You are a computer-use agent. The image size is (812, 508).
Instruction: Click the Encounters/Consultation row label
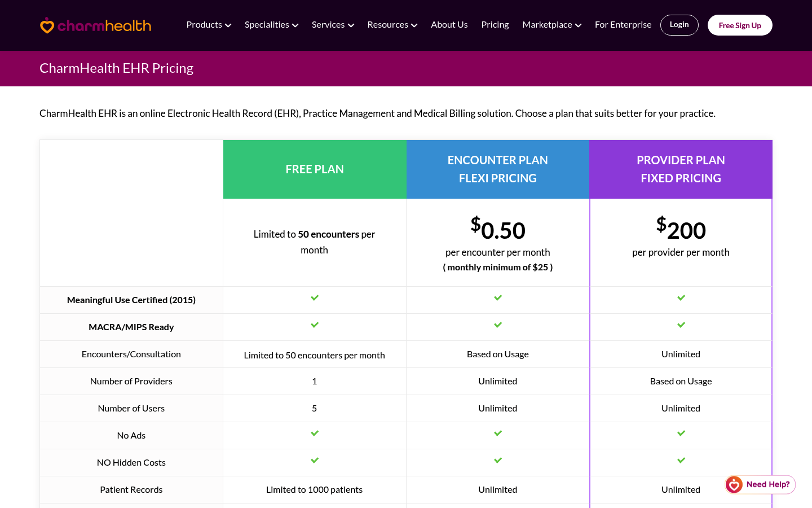(131, 354)
